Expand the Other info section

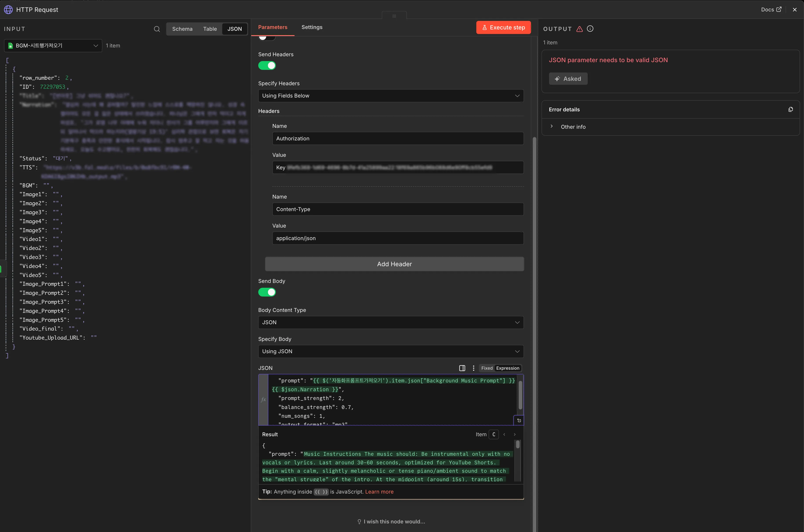(573, 127)
